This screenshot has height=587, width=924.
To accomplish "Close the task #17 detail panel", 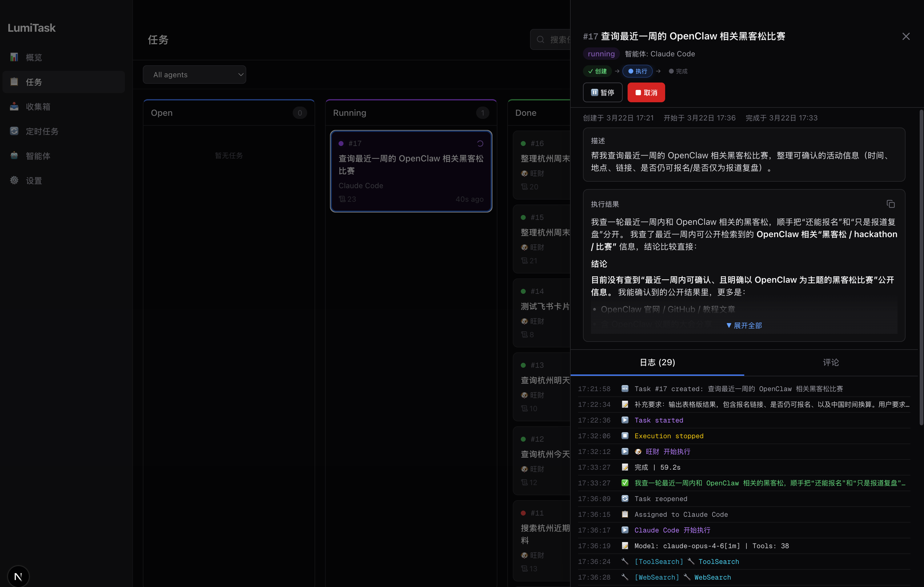I will 906,36.
